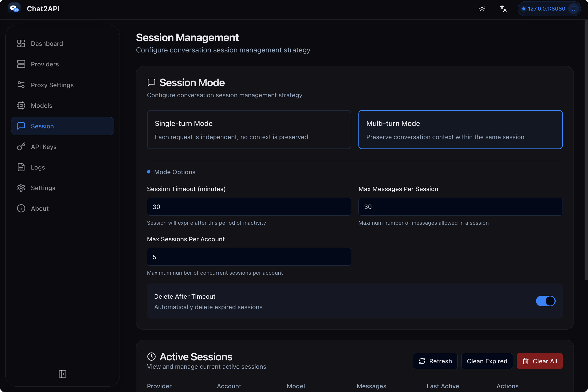
Task: Click the Model column header
Action: 296,386
